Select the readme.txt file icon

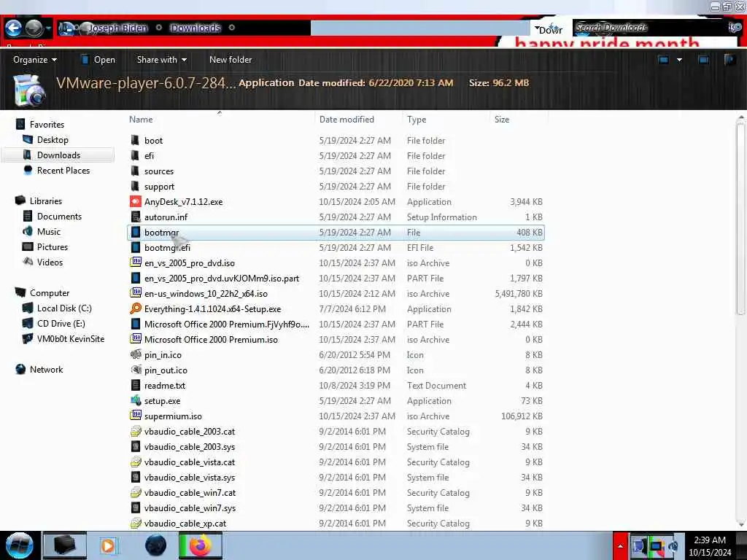pyautogui.click(x=136, y=385)
